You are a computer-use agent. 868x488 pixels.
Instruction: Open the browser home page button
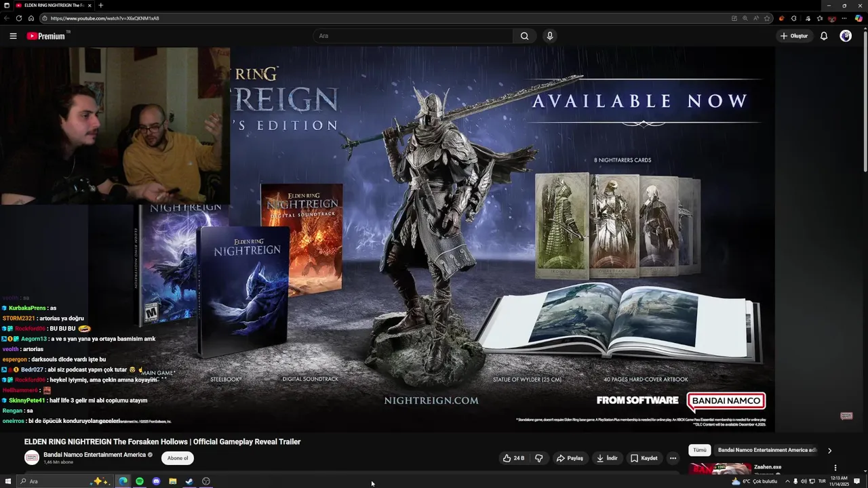click(x=31, y=18)
